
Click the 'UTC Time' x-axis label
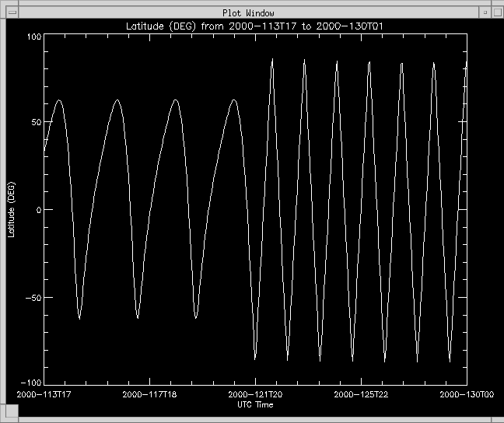[254, 404]
